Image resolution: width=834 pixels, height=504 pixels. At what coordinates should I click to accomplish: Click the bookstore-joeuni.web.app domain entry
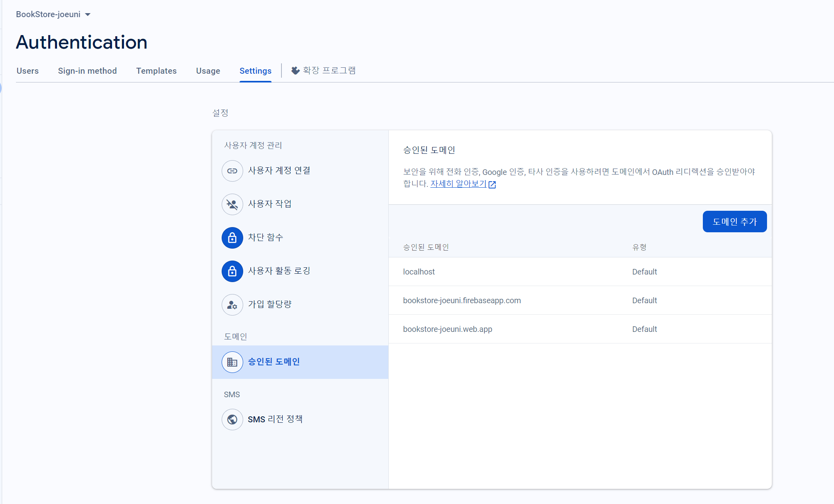tap(447, 329)
